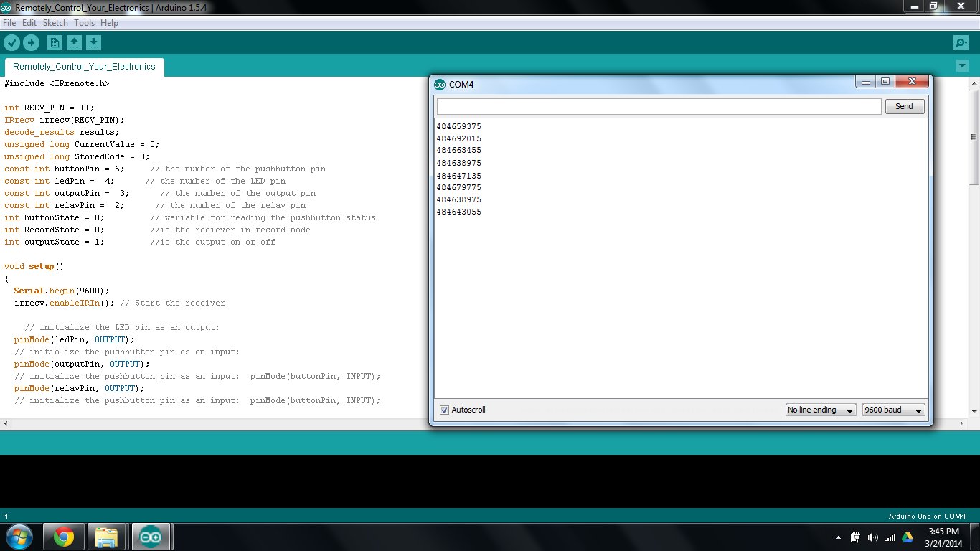
Task: Create a new sketch with New icon
Action: [55, 43]
